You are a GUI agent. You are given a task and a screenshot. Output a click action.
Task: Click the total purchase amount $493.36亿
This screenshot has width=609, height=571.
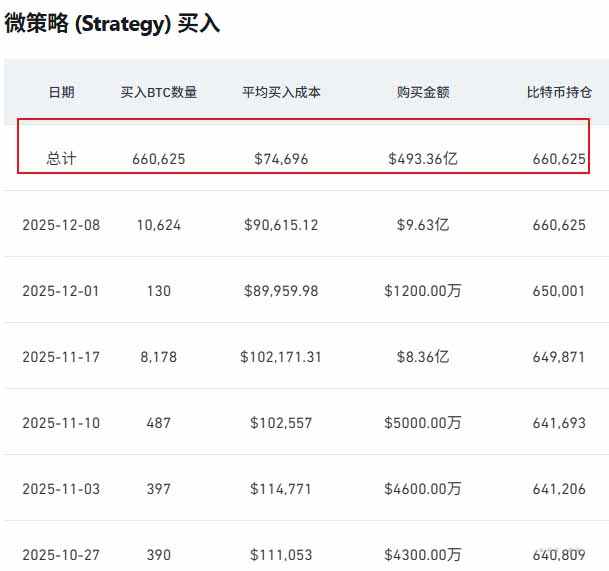coord(423,159)
